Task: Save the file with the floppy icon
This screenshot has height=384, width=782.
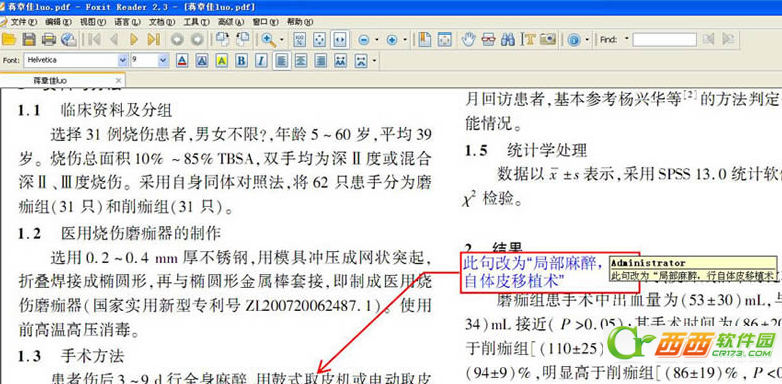Action: 29,39
